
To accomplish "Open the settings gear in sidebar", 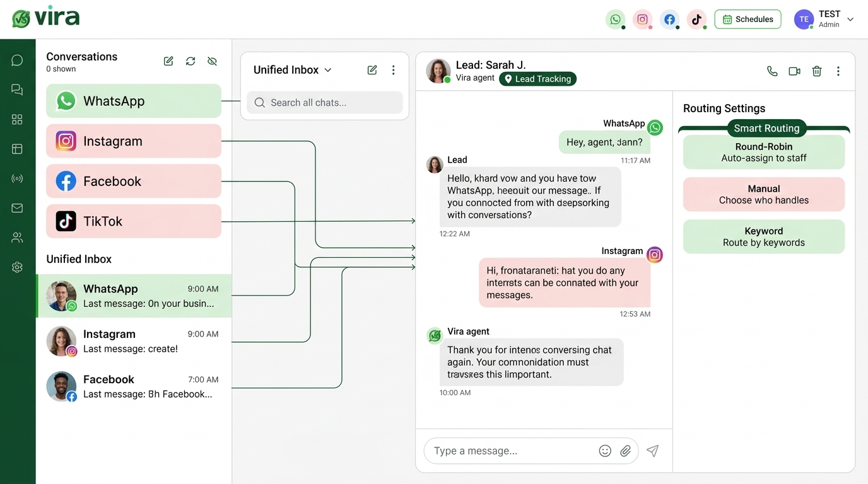I will coord(17,267).
